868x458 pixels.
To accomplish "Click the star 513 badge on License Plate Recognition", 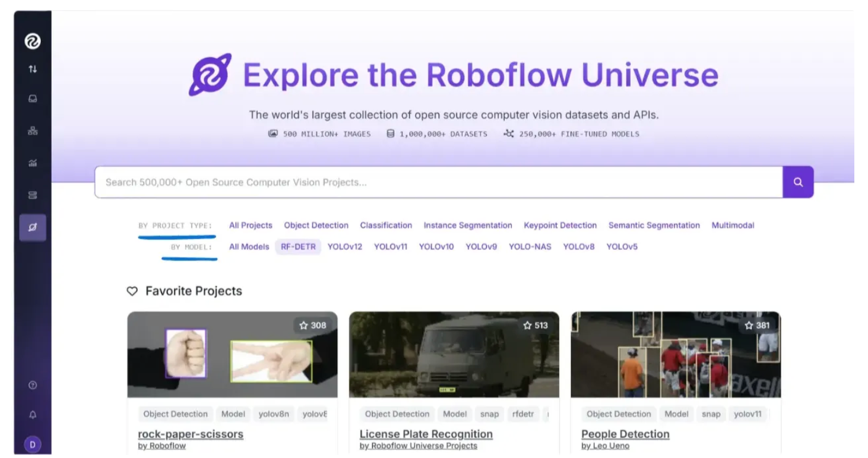I will click(535, 325).
